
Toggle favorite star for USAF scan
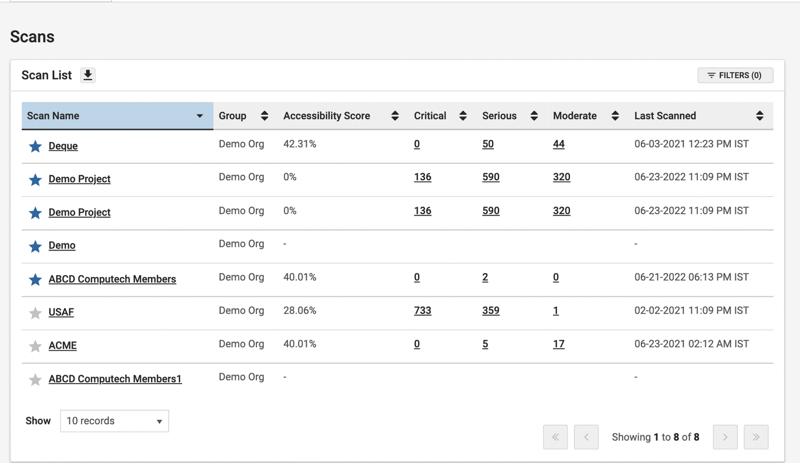pos(35,313)
